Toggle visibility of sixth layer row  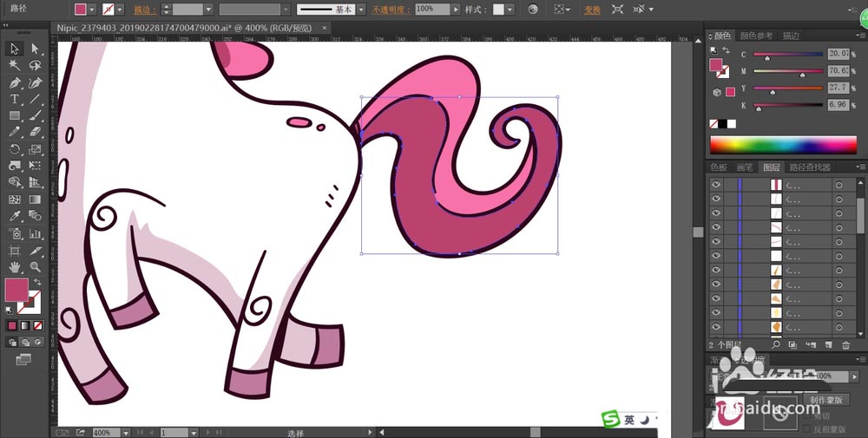717,256
